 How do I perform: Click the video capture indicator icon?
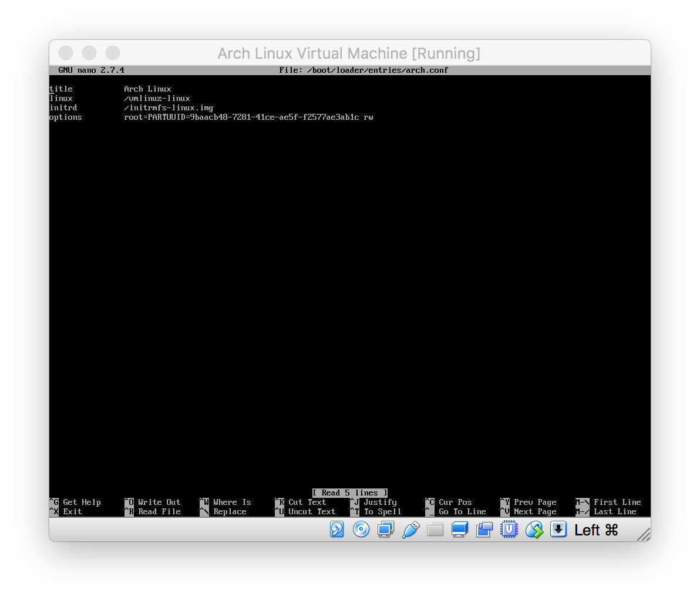pyautogui.click(x=484, y=530)
